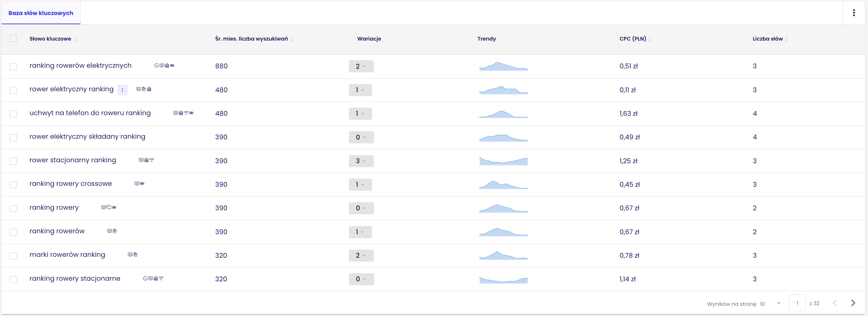Click shopping bag icon for 'rower elektryczny ranking'
Image resolution: width=868 pixels, height=316 pixels.
coord(149,89)
